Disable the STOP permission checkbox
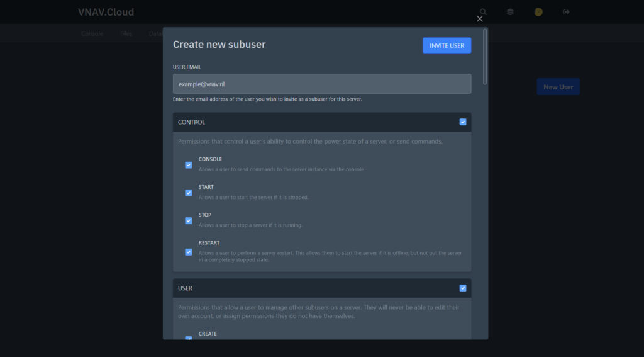This screenshot has height=357, width=644. click(x=189, y=220)
